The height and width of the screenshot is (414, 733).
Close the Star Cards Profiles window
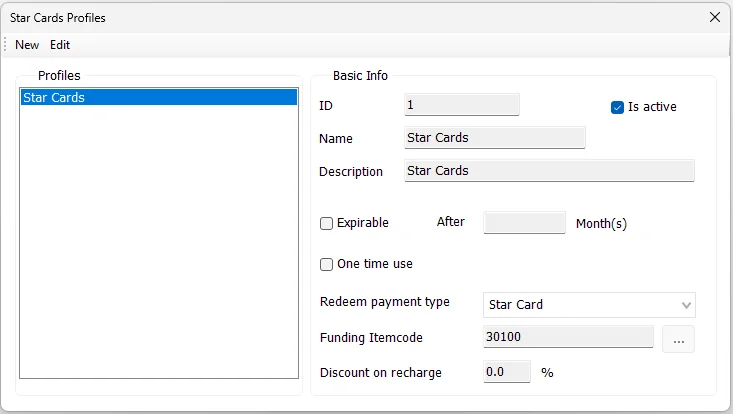[x=715, y=17]
